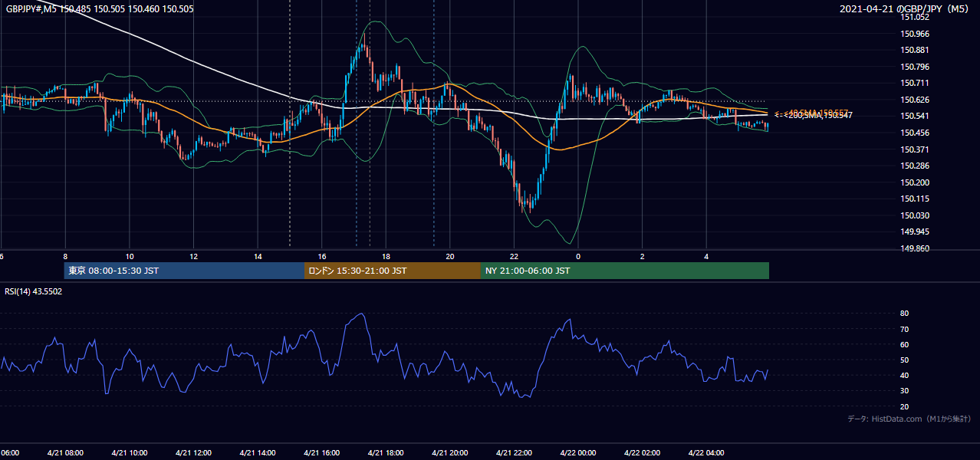The height and width of the screenshot is (460, 980).
Task: Click the RSI 70 level label
Action: pyautogui.click(x=904, y=329)
